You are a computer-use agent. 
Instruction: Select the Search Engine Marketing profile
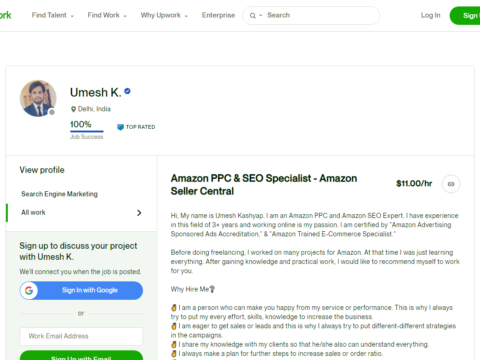(59, 194)
